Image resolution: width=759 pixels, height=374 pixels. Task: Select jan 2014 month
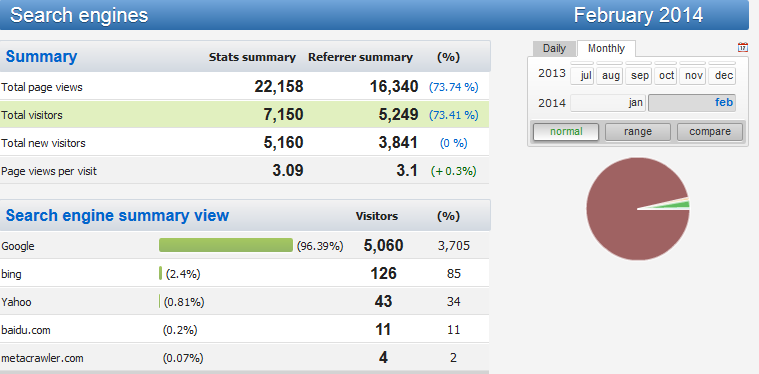pyautogui.click(x=608, y=103)
